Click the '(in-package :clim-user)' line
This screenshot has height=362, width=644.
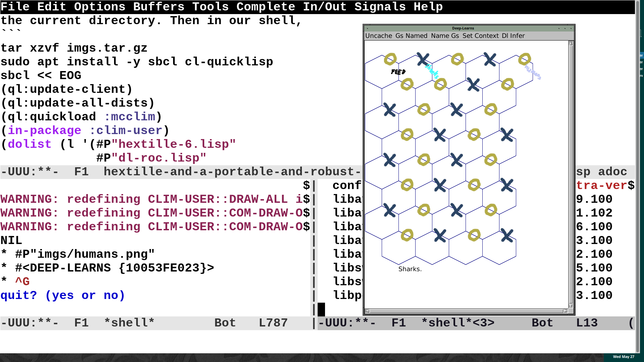point(85,130)
